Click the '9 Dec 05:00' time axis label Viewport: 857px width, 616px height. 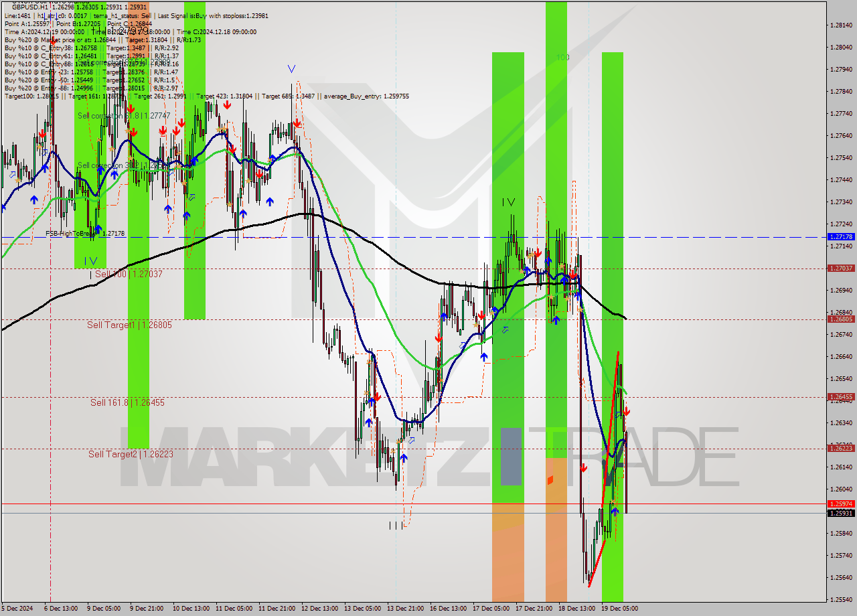coord(104,609)
